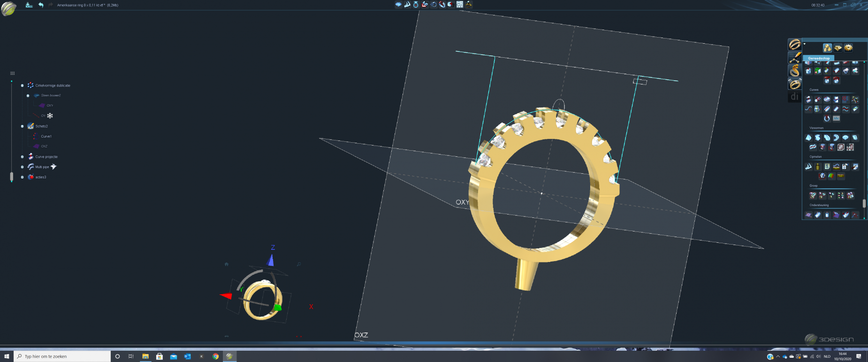Collapse the Schets2 tree node

click(x=22, y=126)
